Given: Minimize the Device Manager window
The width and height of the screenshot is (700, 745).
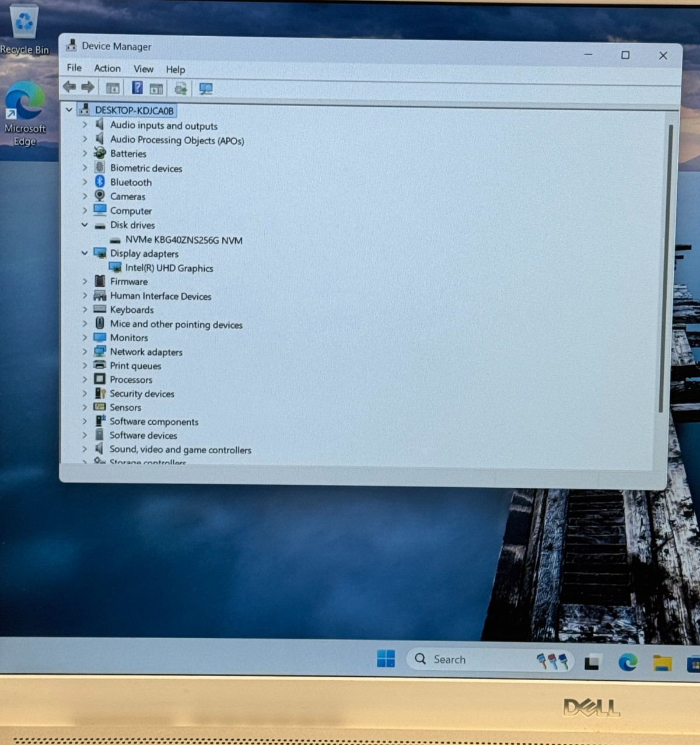Looking at the screenshot, I should click(x=588, y=54).
